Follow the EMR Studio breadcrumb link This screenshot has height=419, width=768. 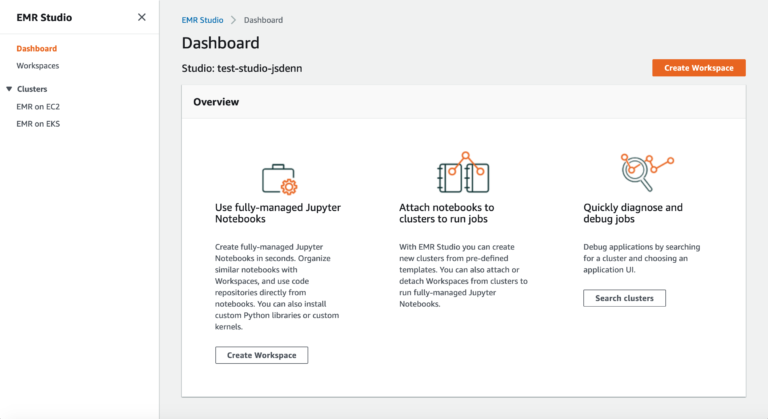click(x=202, y=20)
